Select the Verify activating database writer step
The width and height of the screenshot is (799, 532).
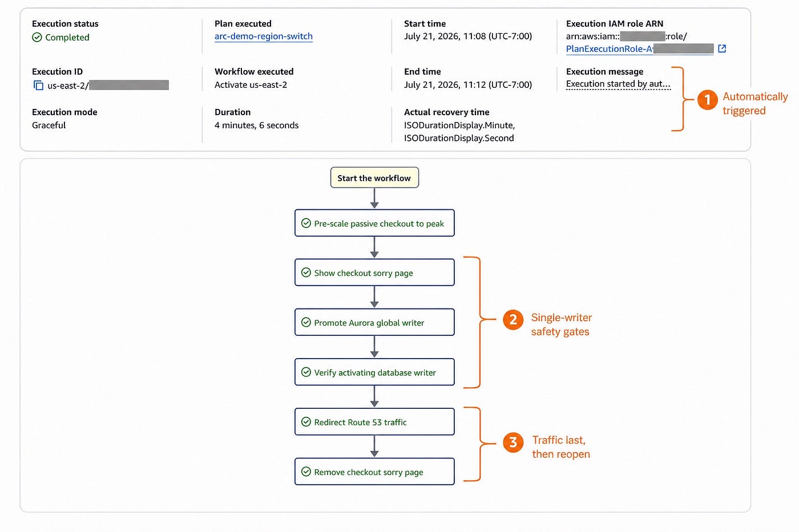(374, 372)
